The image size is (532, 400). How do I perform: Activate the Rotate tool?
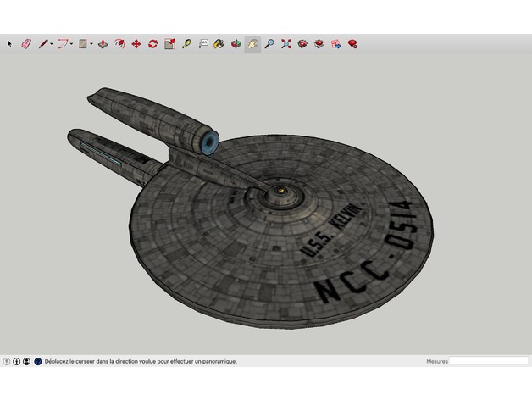[x=153, y=44]
